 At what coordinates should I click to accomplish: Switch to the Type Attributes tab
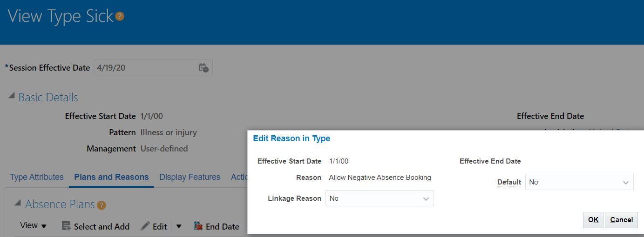point(37,177)
